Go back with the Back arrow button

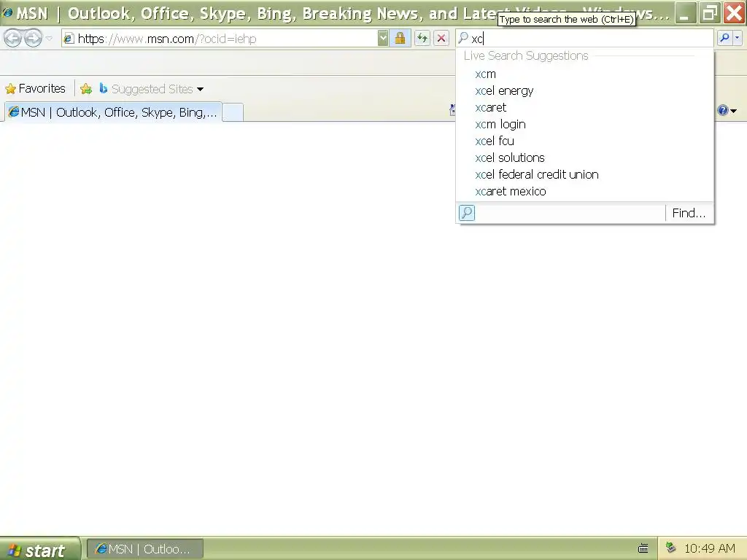pos(13,38)
